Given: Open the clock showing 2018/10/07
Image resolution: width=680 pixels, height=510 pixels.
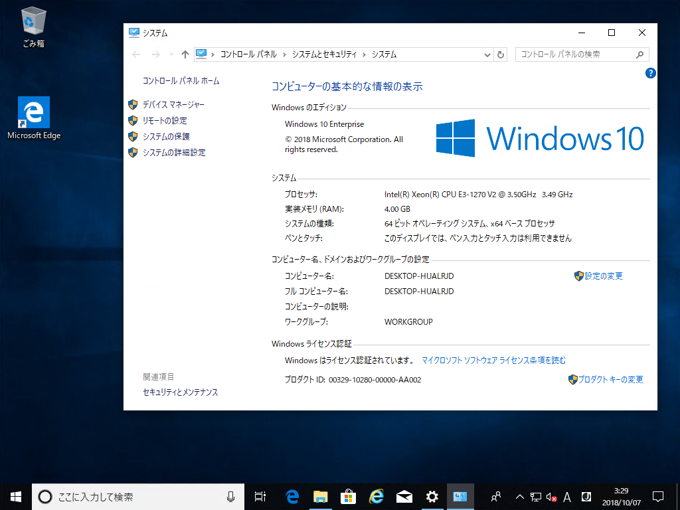Looking at the screenshot, I should [621, 497].
